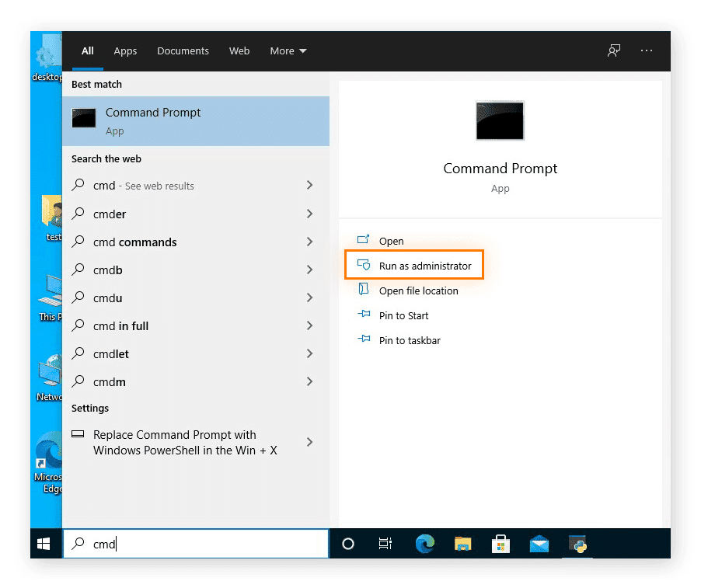Select the Web search tab

tap(239, 51)
